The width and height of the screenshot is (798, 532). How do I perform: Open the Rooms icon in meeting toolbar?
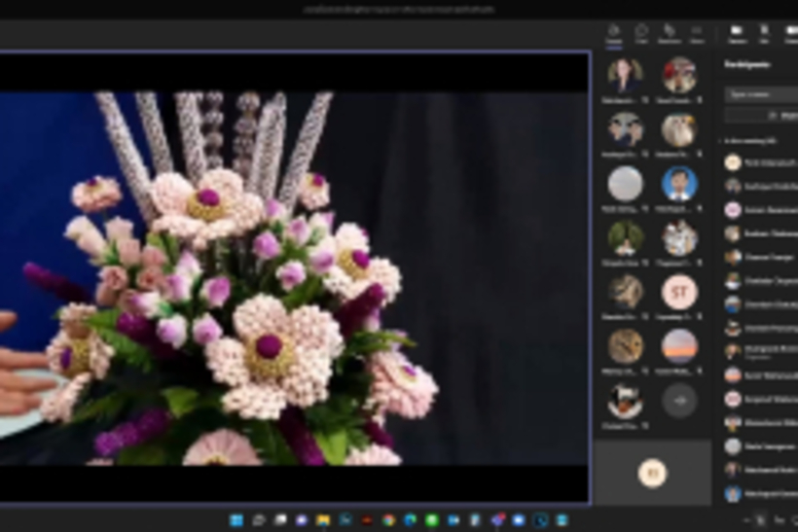[697, 34]
